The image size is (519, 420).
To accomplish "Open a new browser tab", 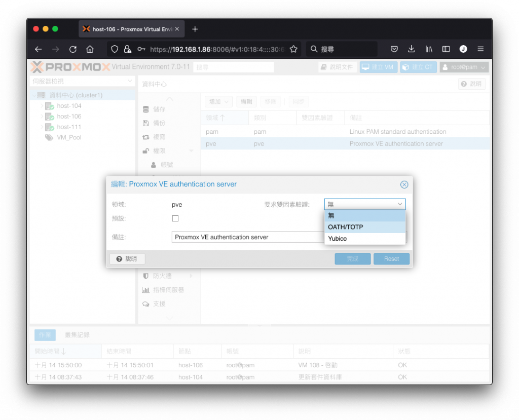I will click(195, 29).
